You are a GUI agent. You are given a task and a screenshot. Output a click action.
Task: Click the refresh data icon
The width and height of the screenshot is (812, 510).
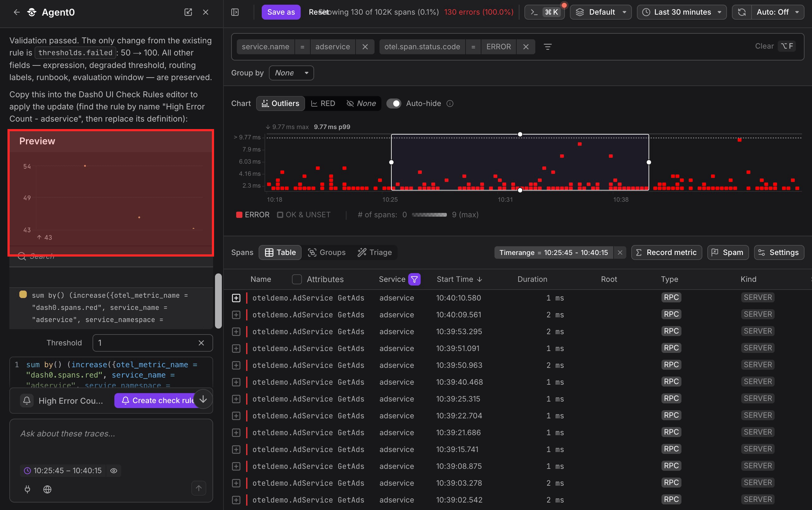[x=742, y=12]
